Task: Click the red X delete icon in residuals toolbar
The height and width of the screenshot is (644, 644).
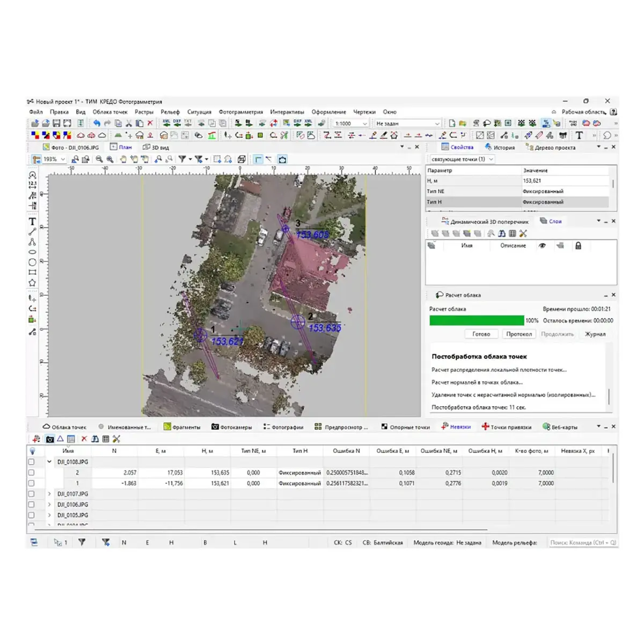Action: tap(84, 439)
